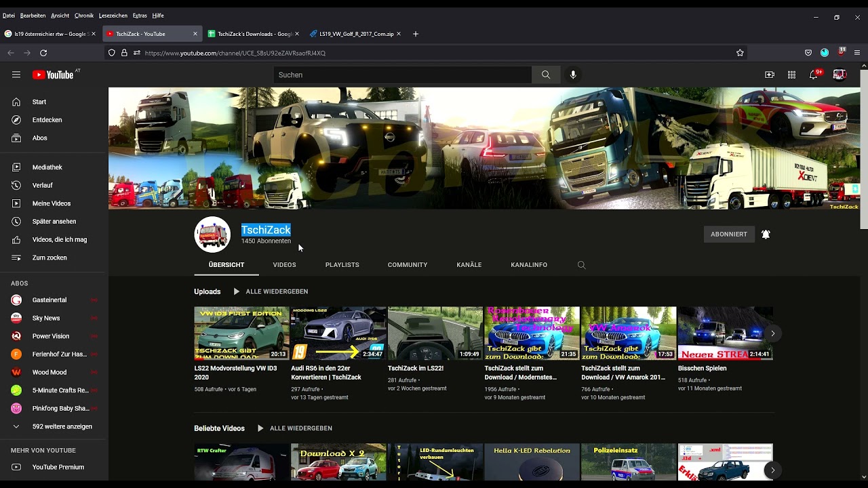Switch to Community channel tab
868x488 pixels.
click(x=408, y=265)
